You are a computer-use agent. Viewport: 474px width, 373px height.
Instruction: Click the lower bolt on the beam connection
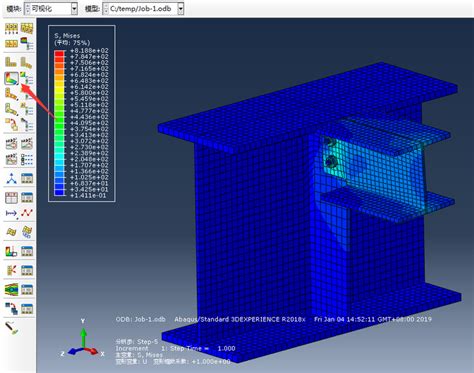click(331, 162)
